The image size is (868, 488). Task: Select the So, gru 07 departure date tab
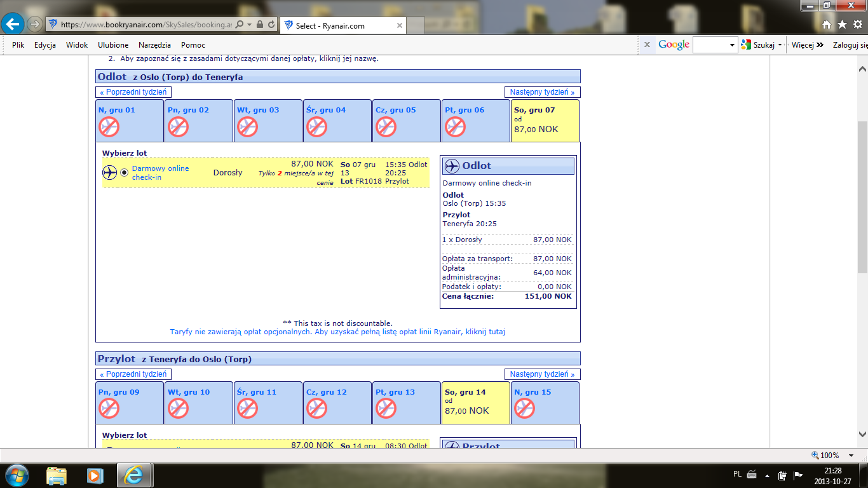(x=545, y=120)
